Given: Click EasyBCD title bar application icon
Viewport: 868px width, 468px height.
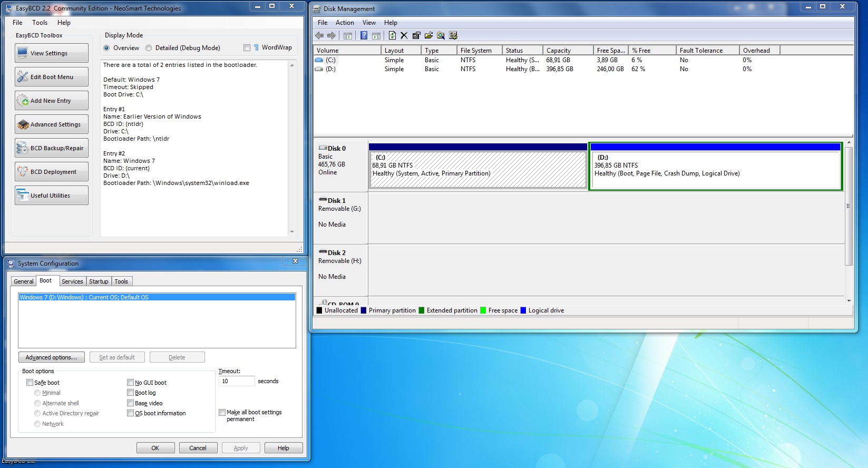Looking at the screenshot, I should click(9, 8).
